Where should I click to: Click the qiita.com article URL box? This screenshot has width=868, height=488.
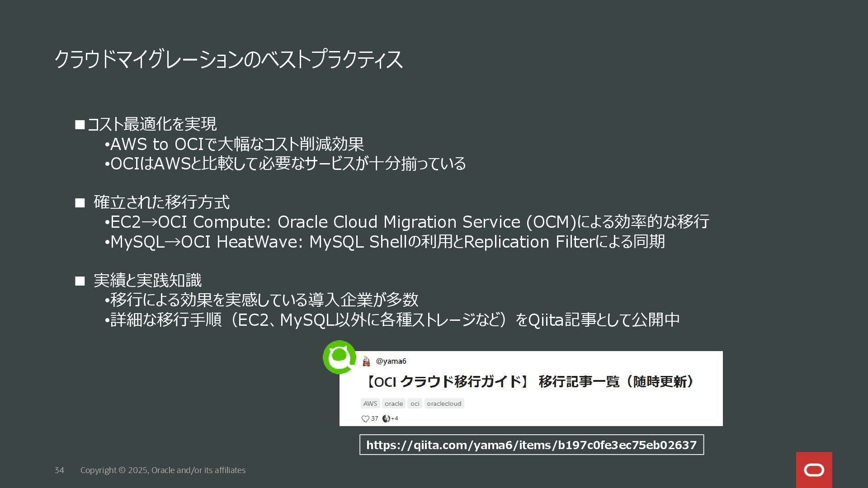531,445
